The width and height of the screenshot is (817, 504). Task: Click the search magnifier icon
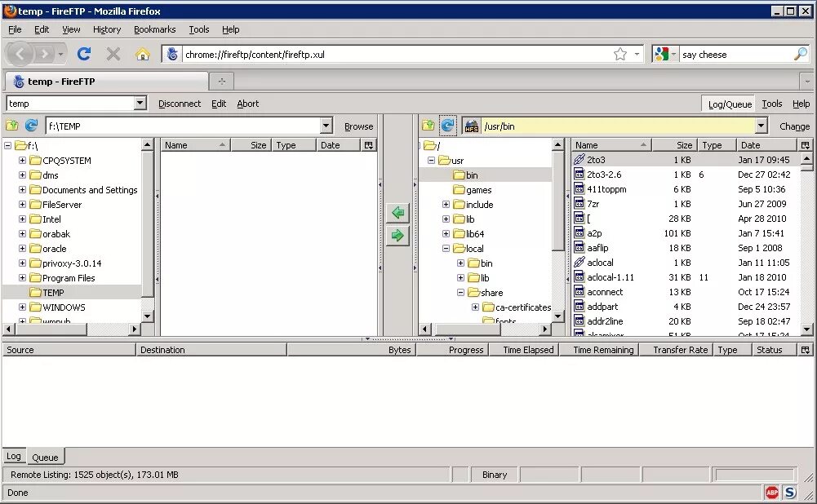tap(801, 54)
